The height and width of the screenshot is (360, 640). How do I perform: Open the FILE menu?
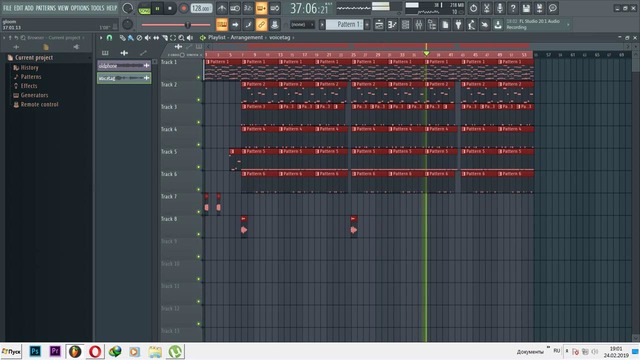pos(7,8)
